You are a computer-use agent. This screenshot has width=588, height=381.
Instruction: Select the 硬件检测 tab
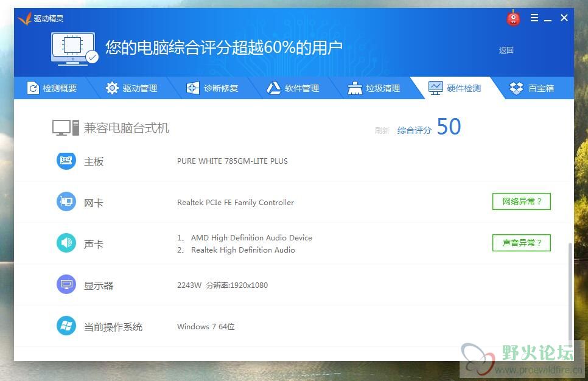tap(455, 88)
